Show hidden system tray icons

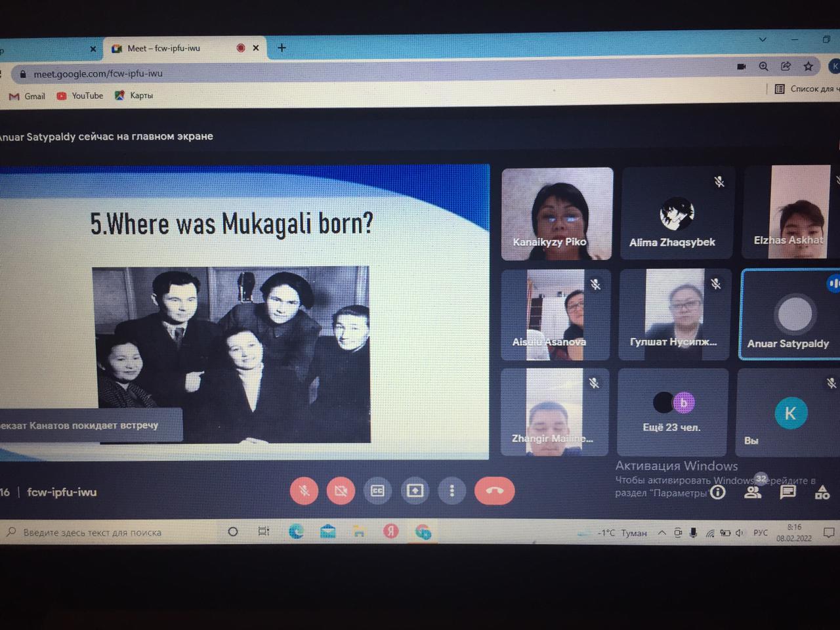(661, 533)
